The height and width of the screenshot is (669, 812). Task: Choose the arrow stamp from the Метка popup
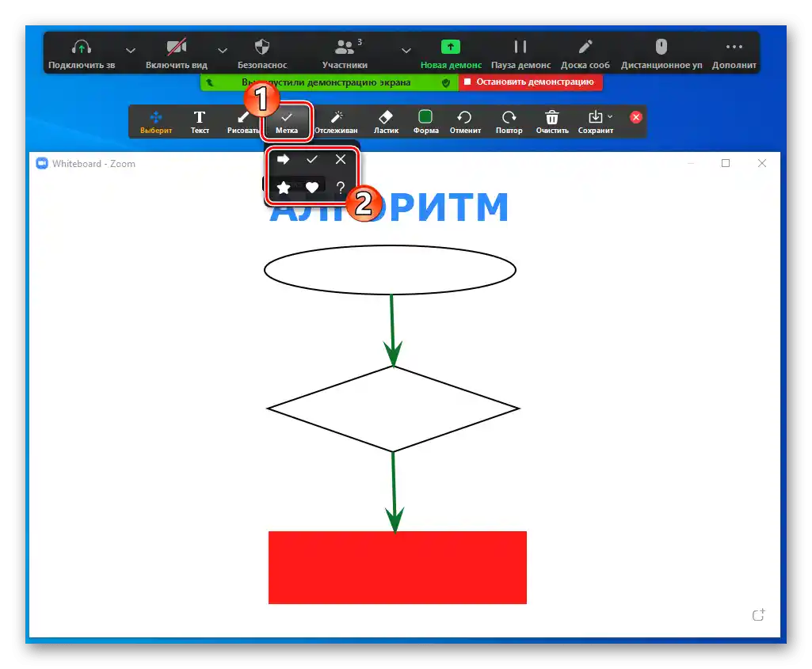(x=284, y=159)
